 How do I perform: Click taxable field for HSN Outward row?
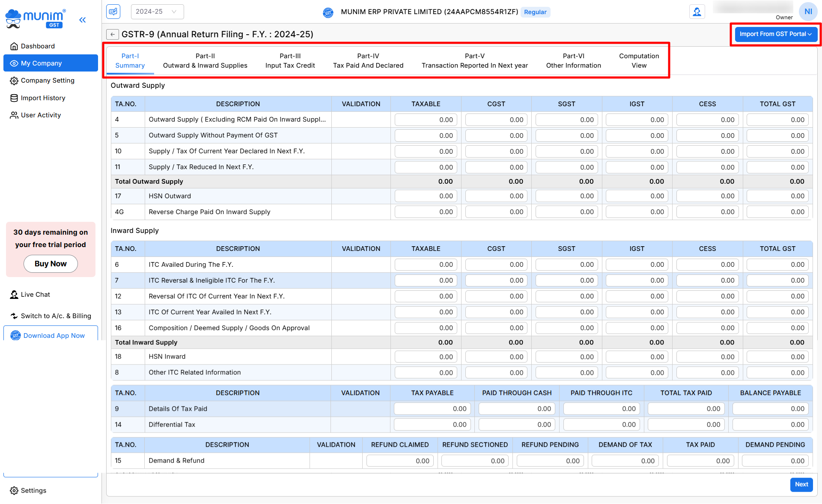[x=426, y=196]
